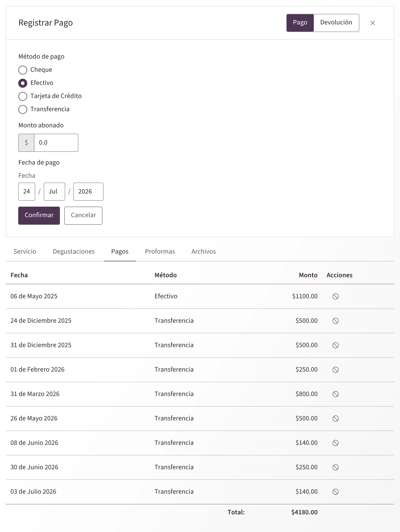Void the 31 de Marzo 2026 payment
The image size is (400, 532).
click(x=335, y=394)
